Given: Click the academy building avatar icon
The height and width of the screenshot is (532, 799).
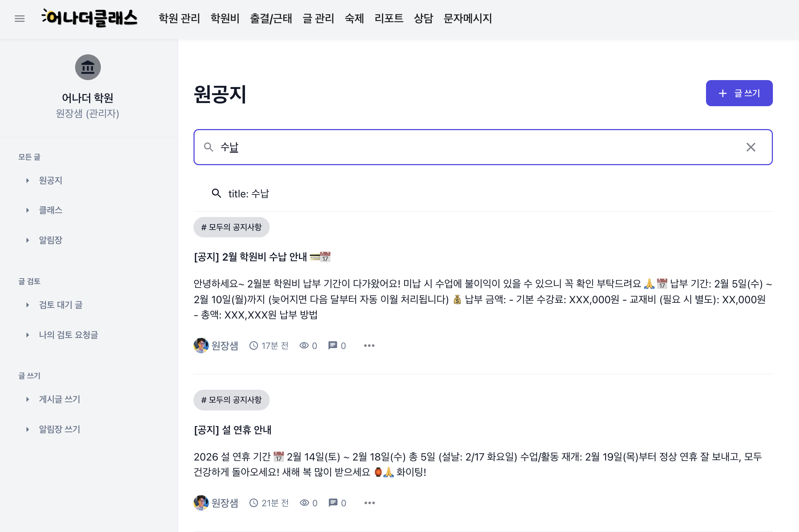Looking at the screenshot, I should coord(88,67).
